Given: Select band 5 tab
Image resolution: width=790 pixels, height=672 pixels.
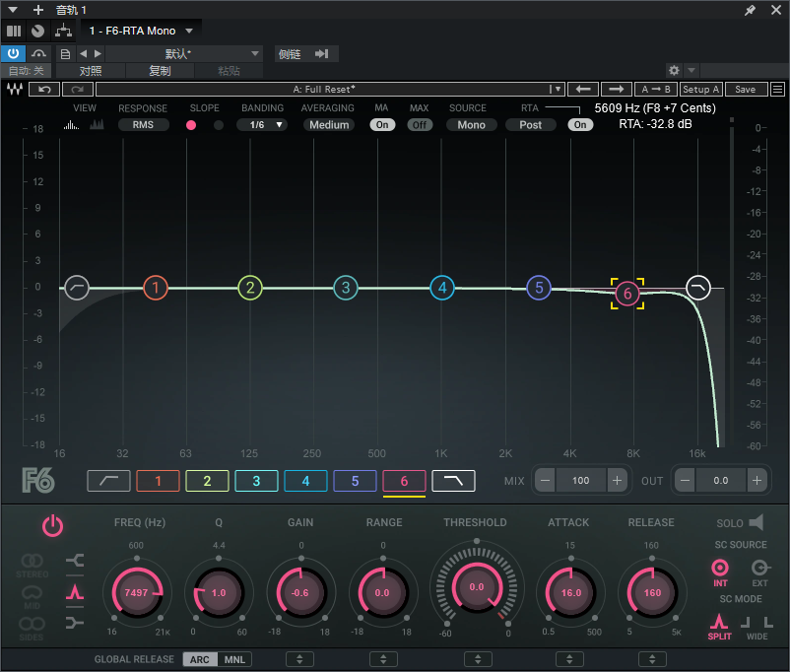Looking at the screenshot, I should (356, 481).
